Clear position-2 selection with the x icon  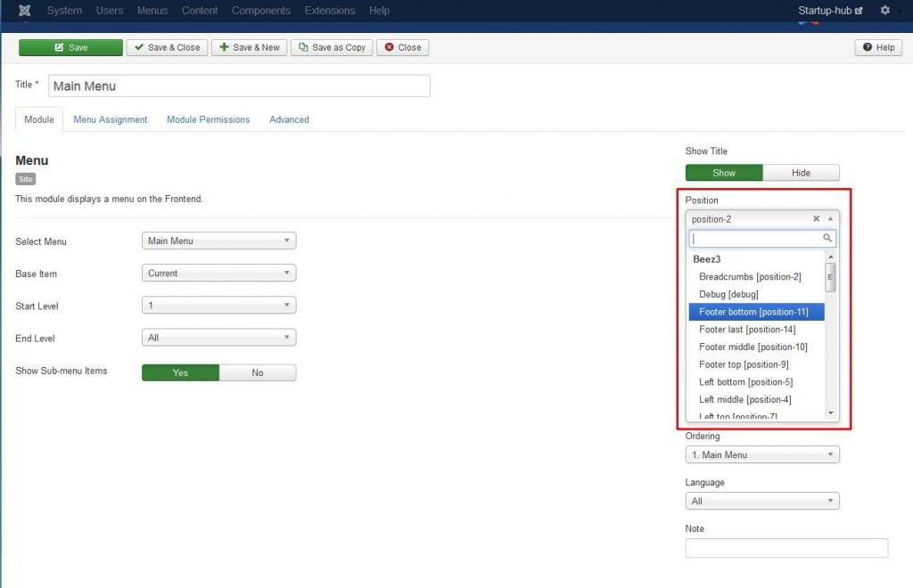point(817,219)
